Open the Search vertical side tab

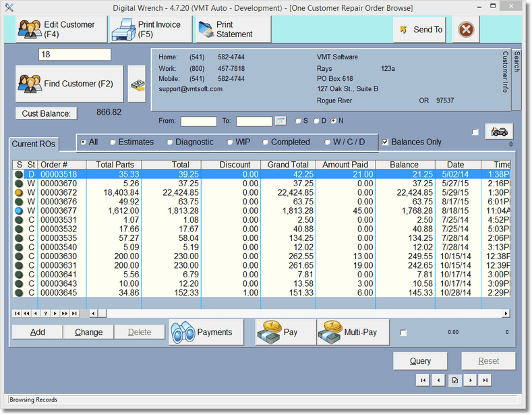(516, 61)
